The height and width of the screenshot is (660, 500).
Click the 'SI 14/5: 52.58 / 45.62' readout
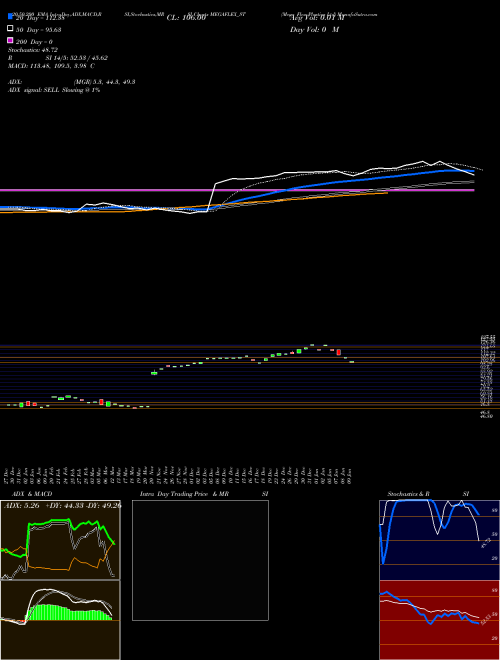tap(77, 58)
